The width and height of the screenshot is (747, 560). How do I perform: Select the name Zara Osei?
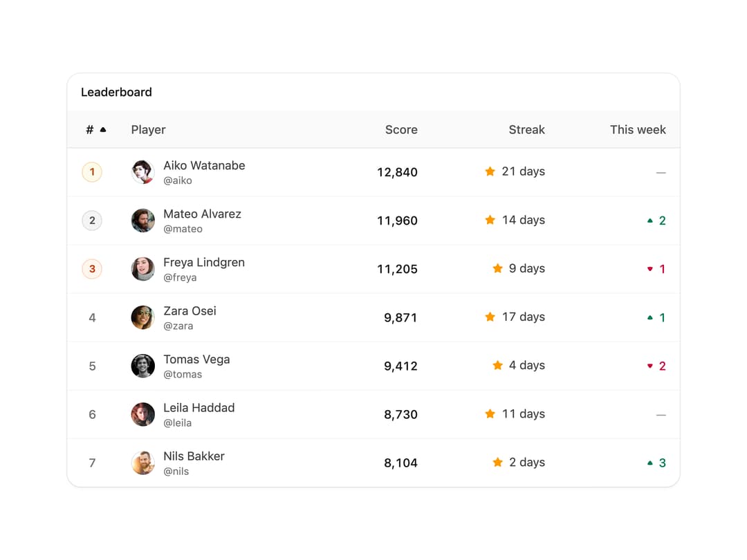pos(190,311)
